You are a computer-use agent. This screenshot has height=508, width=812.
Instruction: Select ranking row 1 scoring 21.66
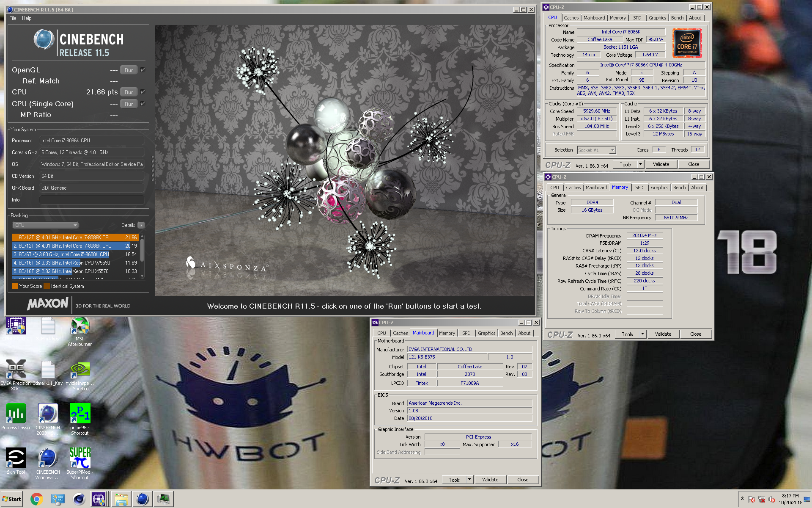click(x=75, y=237)
